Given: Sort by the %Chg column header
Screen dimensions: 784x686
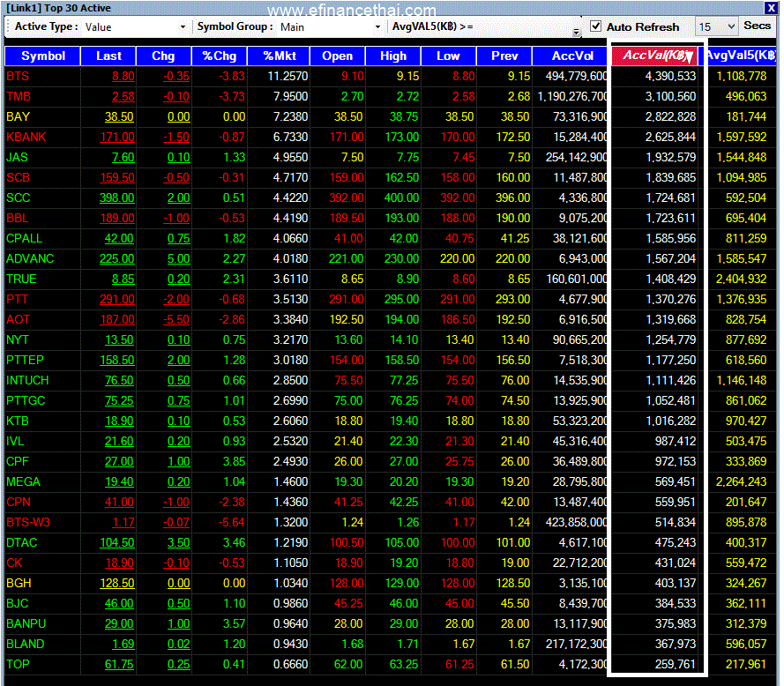Looking at the screenshot, I should 219,56.
